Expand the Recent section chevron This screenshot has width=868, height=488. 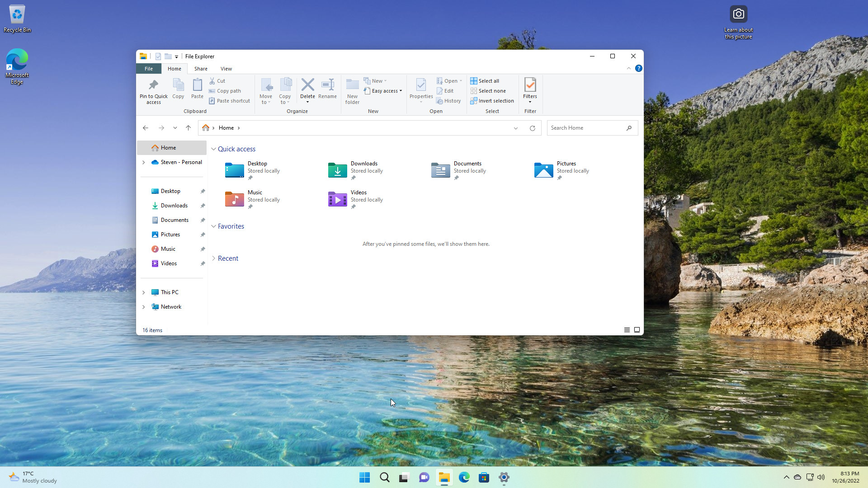pos(213,258)
